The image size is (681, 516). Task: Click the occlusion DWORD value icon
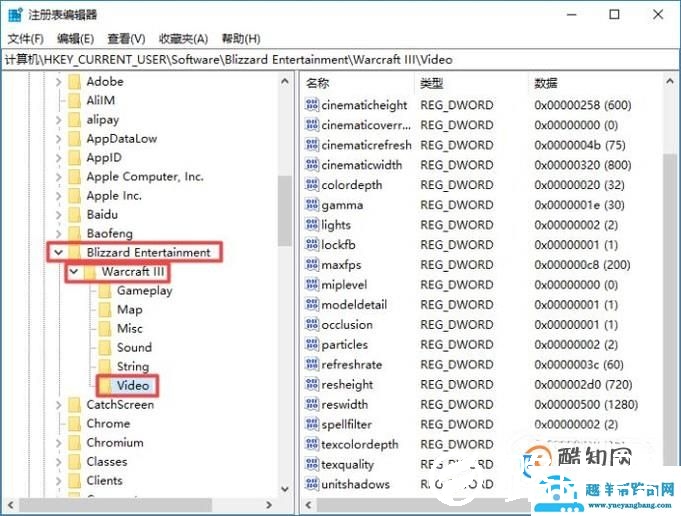click(x=312, y=324)
